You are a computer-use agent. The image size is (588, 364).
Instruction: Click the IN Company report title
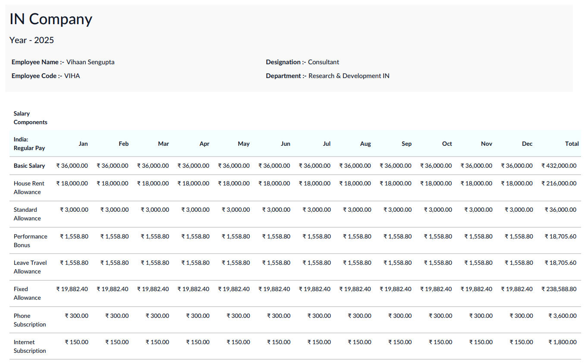(50, 19)
